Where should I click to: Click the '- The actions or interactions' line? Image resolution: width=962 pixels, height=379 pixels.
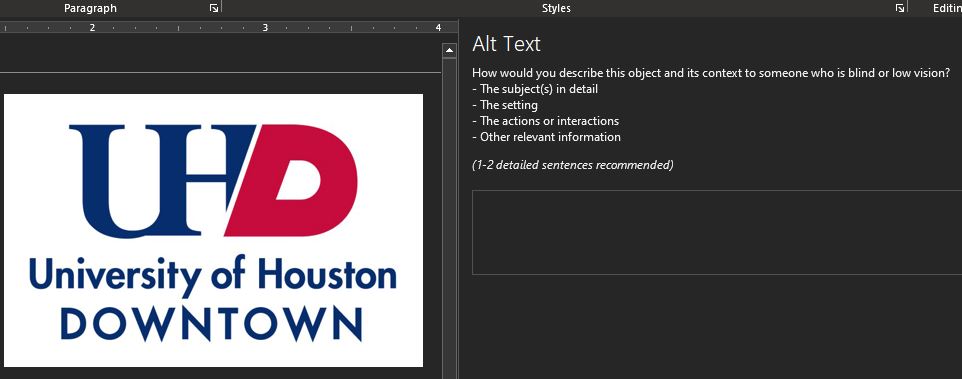(545, 121)
